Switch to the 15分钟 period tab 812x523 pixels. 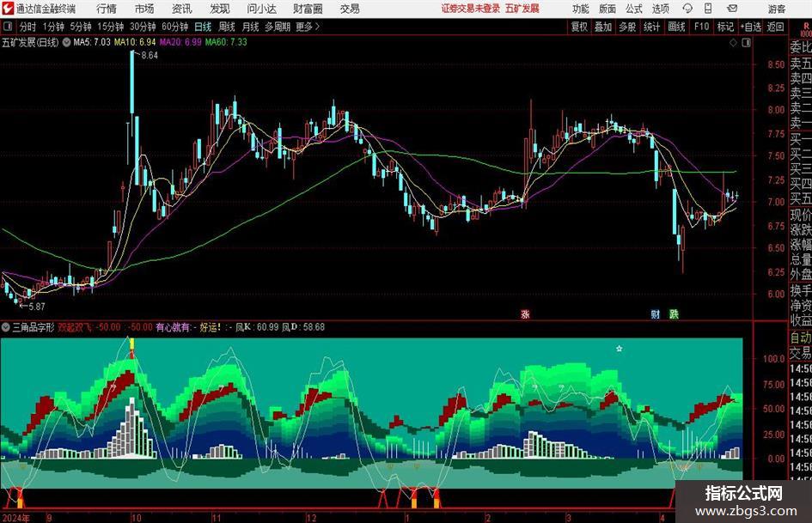coord(110,27)
